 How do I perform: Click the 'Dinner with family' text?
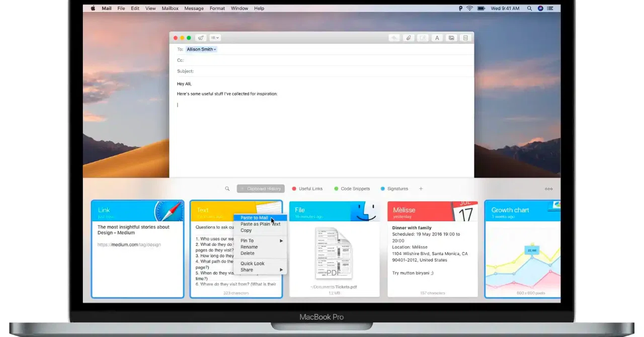click(412, 228)
